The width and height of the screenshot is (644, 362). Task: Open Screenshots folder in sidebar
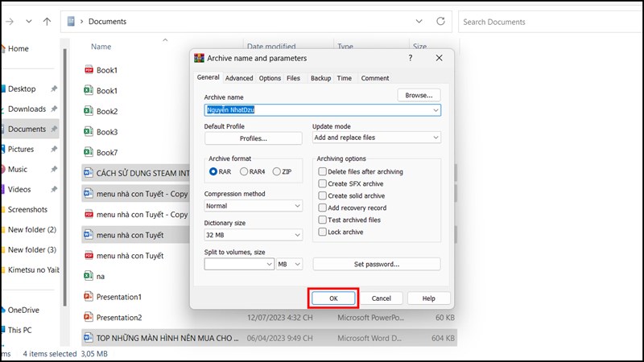coord(27,209)
